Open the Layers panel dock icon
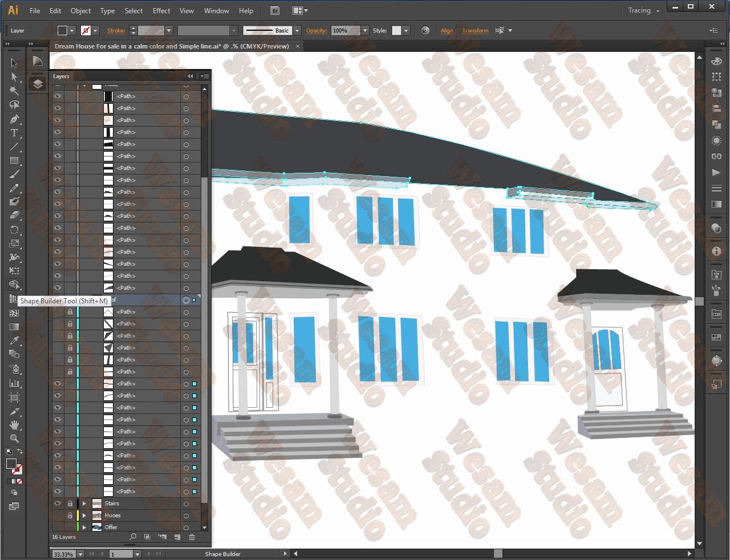Viewport: 730px width, 560px height. coord(38,84)
